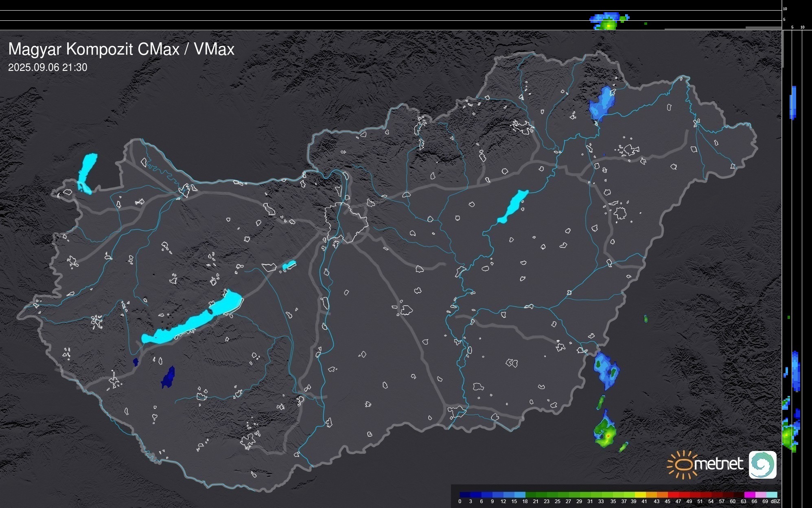This screenshot has width=812, height=508.
Task: Click the dBZ unit label in legend
Action: tap(775, 501)
